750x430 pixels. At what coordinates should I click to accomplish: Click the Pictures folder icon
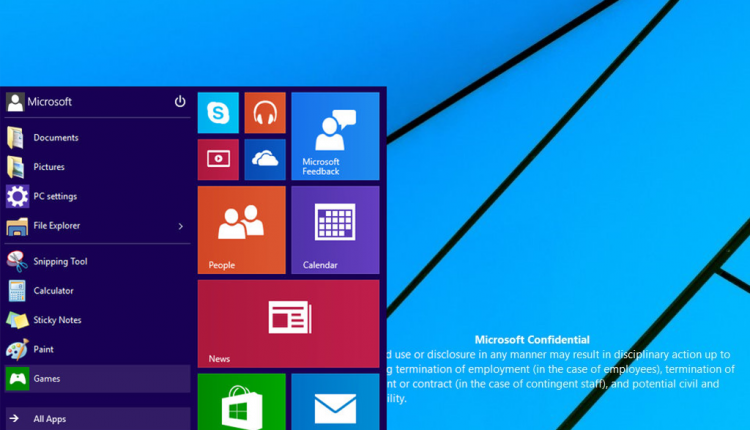click(x=16, y=167)
